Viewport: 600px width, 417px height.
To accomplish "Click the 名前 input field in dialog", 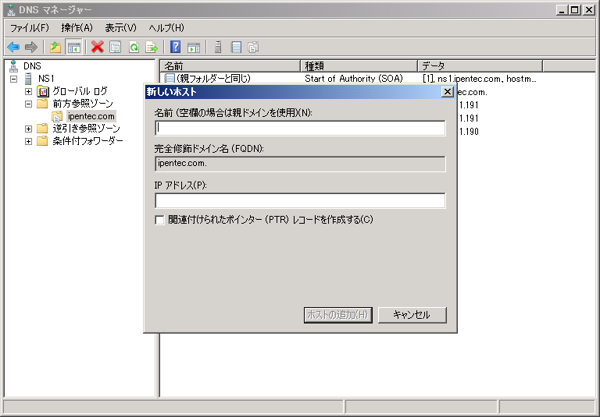I will [x=300, y=128].
